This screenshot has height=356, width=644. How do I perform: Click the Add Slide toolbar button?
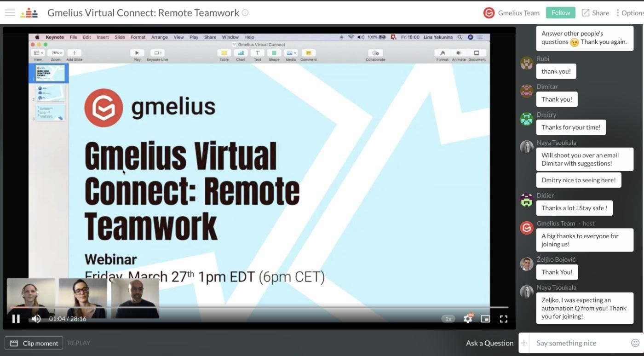click(x=74, y=53)
